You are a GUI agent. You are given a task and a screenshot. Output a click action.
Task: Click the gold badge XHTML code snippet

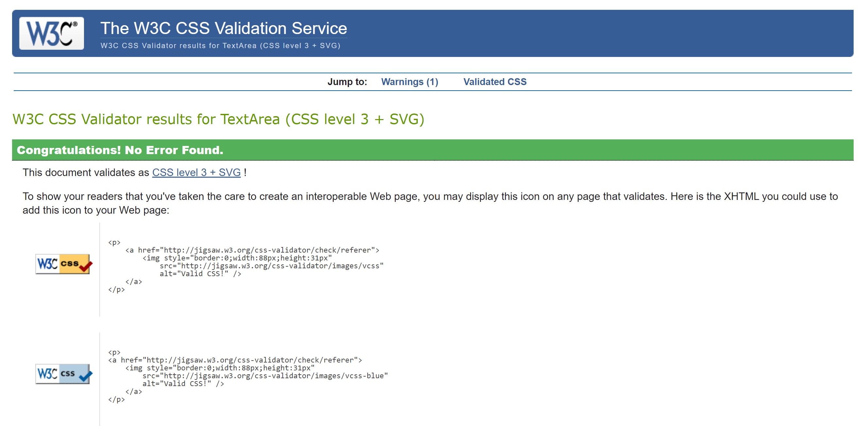246,266
